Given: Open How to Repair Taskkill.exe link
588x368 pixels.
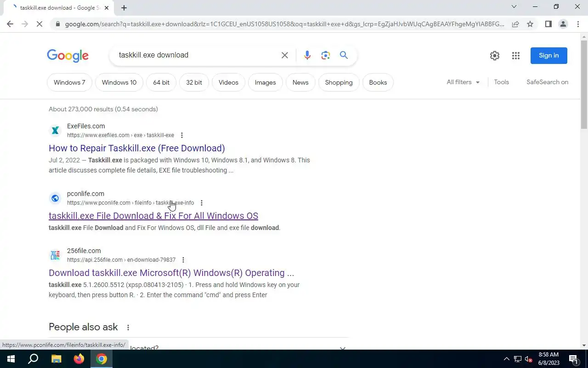Looking at the screenshot, I should coord(137,148).
